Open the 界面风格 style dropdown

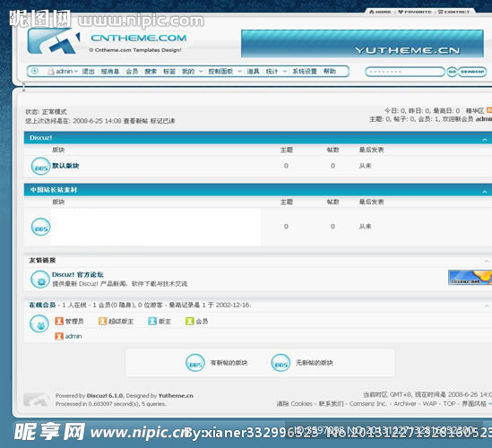pyautogui.click(x=476, y=404)
